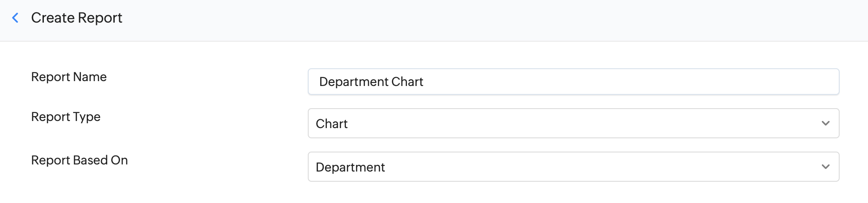The width and height of the screenshot is (868, 203).
Task: Click the Report Based On label
Action: [79, 160]
